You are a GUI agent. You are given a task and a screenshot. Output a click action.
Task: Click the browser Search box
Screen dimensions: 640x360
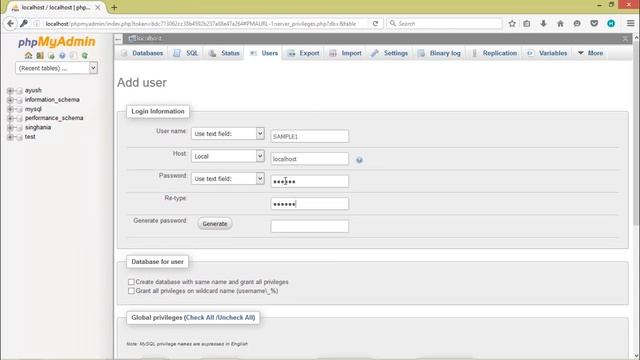point(444,24)
